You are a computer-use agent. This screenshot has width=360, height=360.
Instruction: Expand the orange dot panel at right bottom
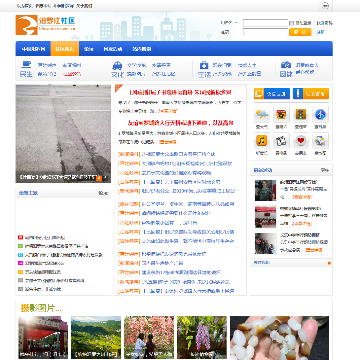[x=329, y=263]
